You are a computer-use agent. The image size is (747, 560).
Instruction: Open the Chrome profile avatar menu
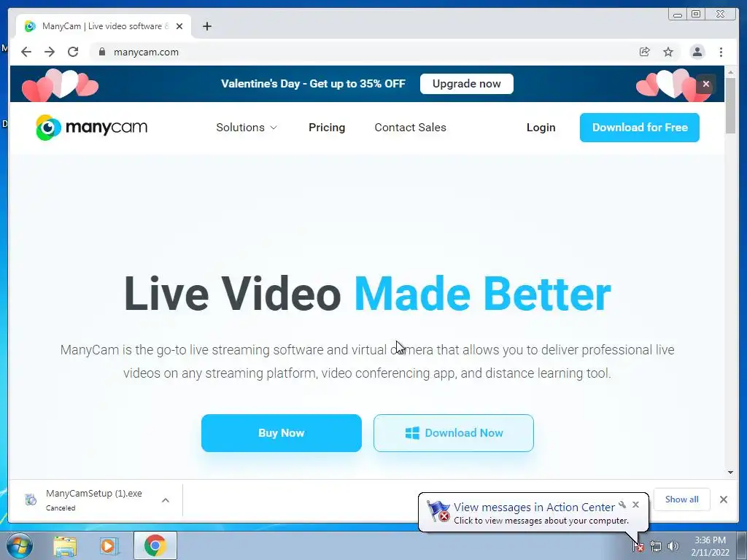[697, 52]
